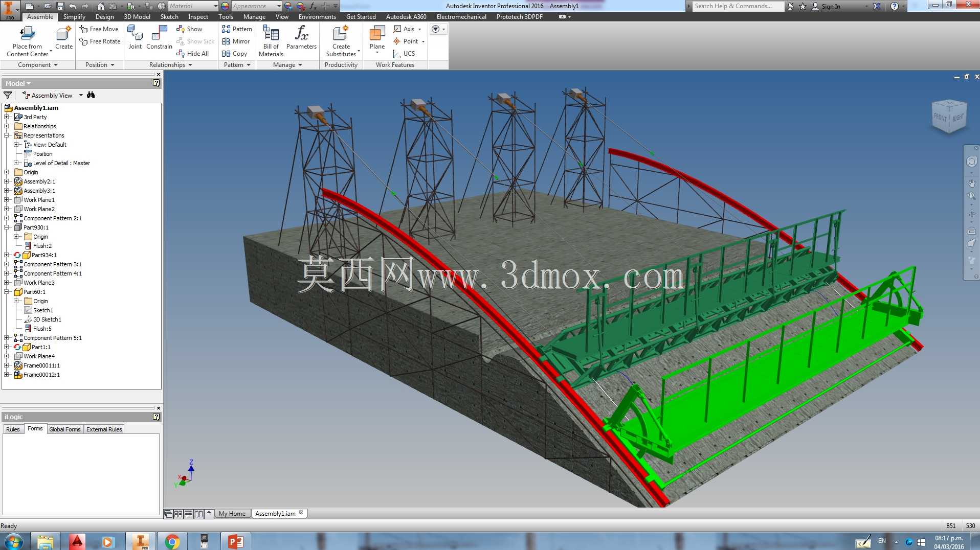Select the Constrain tool
This screenshot has height=550, width=980.
coord(159,37)
